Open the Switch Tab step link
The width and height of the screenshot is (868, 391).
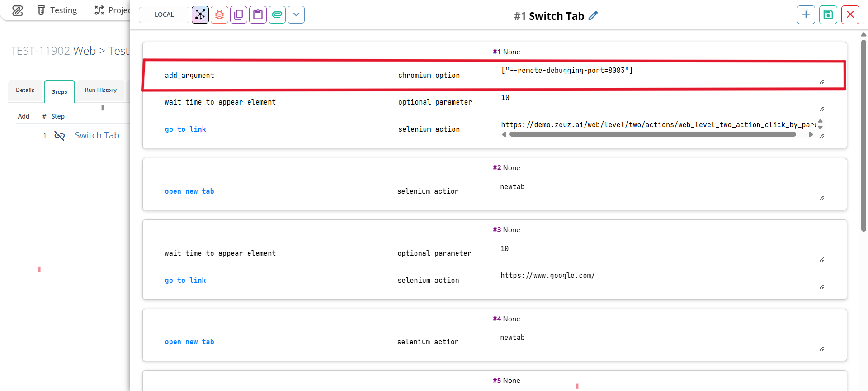click(97, 135)
